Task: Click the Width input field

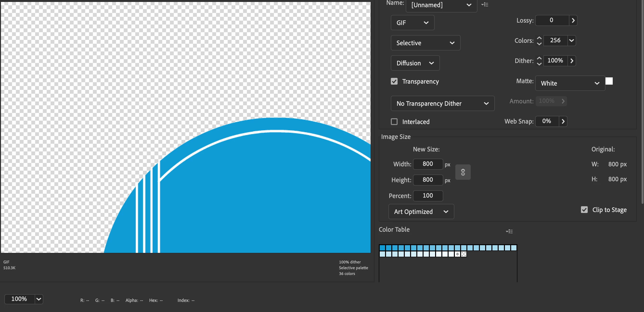Action: [427, 164]
